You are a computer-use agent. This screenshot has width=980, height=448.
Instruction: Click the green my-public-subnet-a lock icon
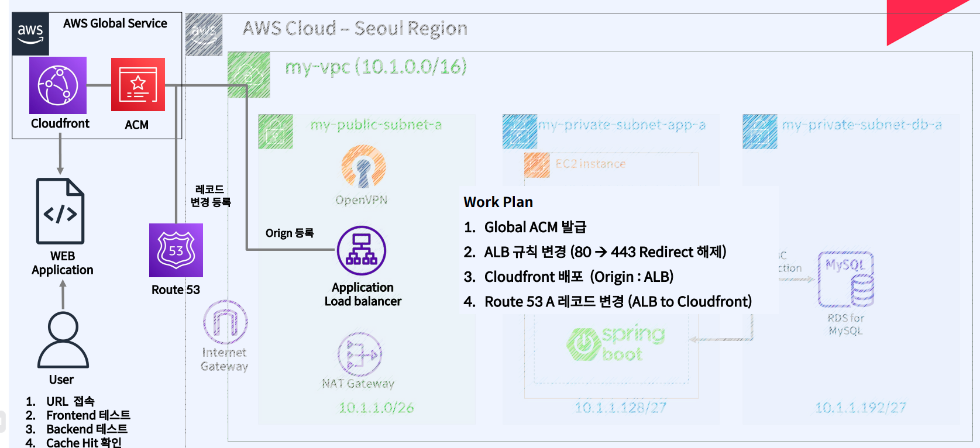[276, 132]
